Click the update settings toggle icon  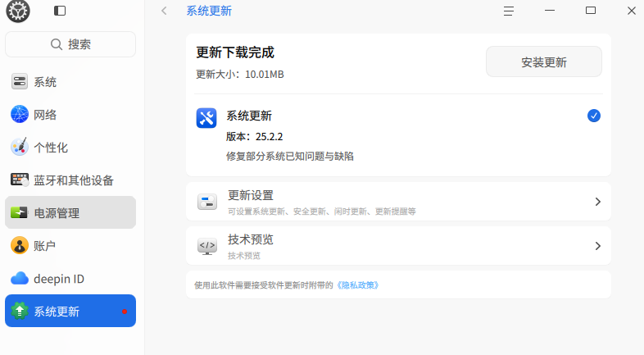point(207,202)
